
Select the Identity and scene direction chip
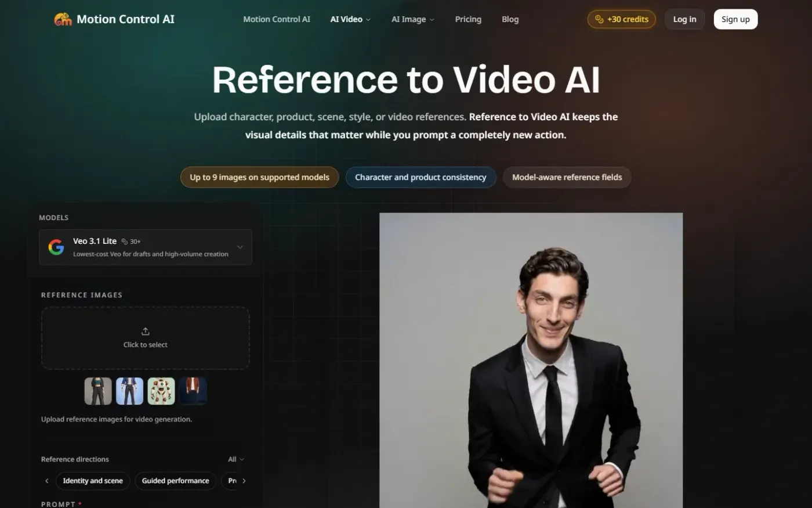point(93,481)
